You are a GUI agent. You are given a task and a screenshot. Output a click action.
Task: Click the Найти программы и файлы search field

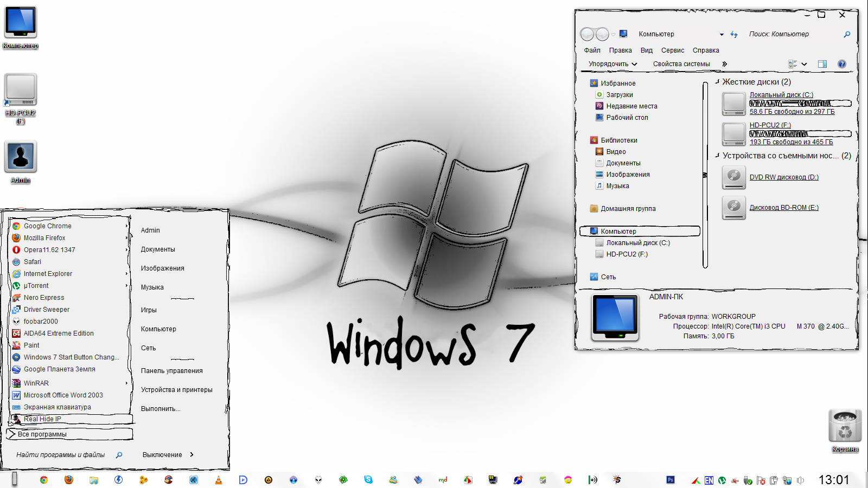(61, 455)
